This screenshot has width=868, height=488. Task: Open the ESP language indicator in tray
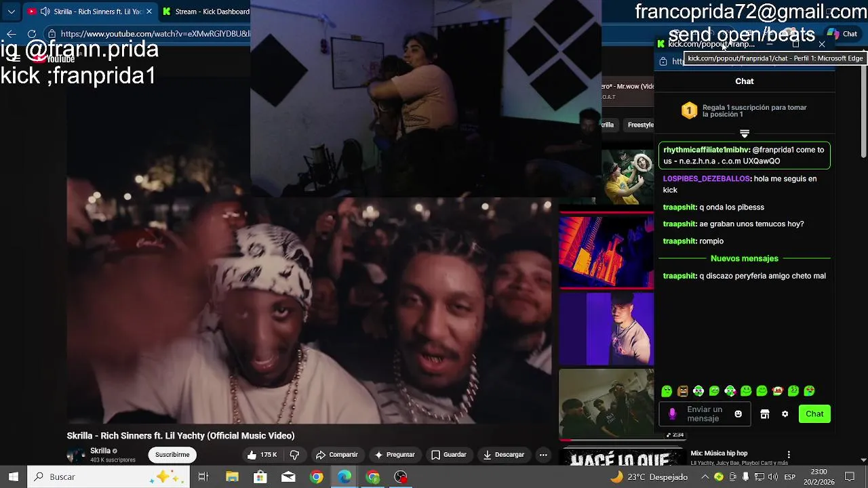click(x=789, y=477)
